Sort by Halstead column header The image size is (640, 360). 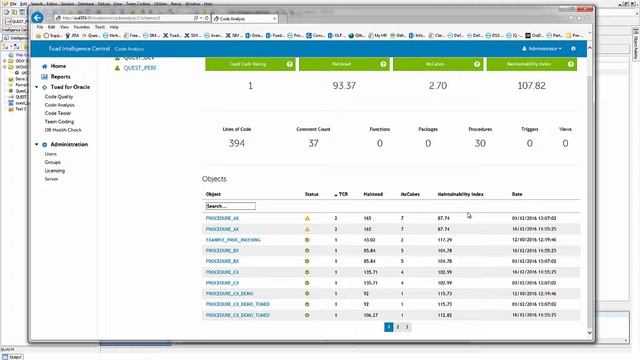(373, 194)
